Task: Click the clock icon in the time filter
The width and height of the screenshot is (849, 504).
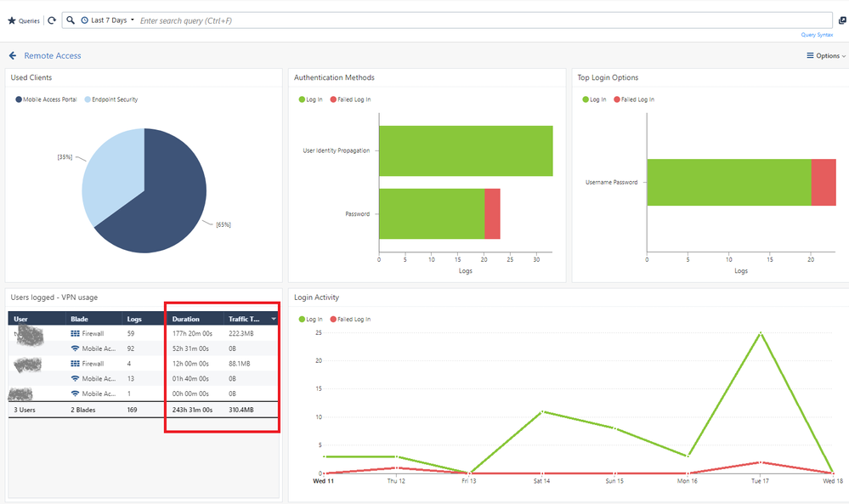Action: pyautogui.click(x=84, y=20)
